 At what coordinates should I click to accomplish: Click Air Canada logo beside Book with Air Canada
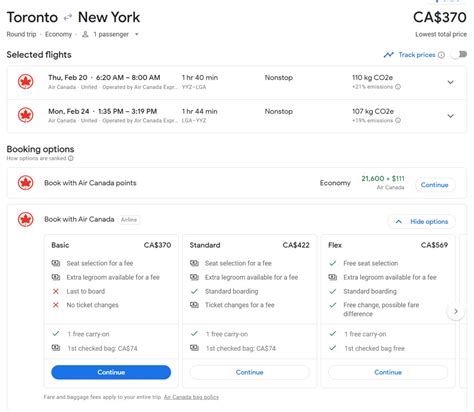[x=26, y=219]
